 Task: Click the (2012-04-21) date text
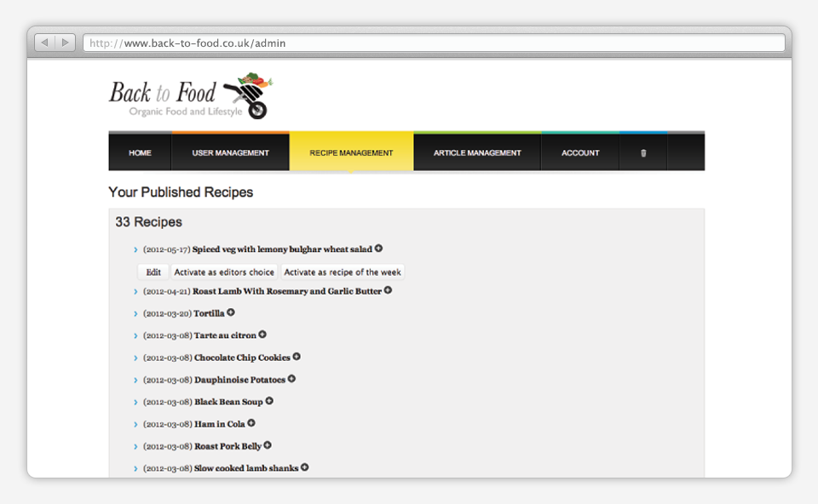click(166, 291)
